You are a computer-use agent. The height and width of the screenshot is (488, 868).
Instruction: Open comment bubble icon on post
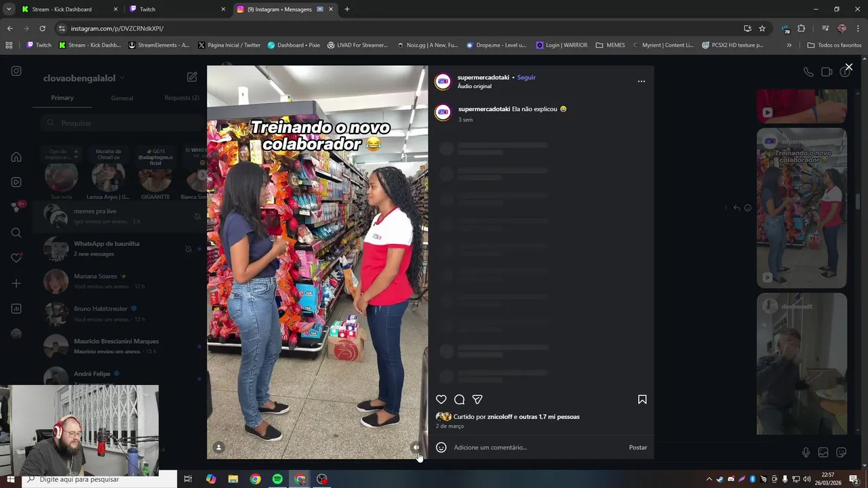pos(459,400)
